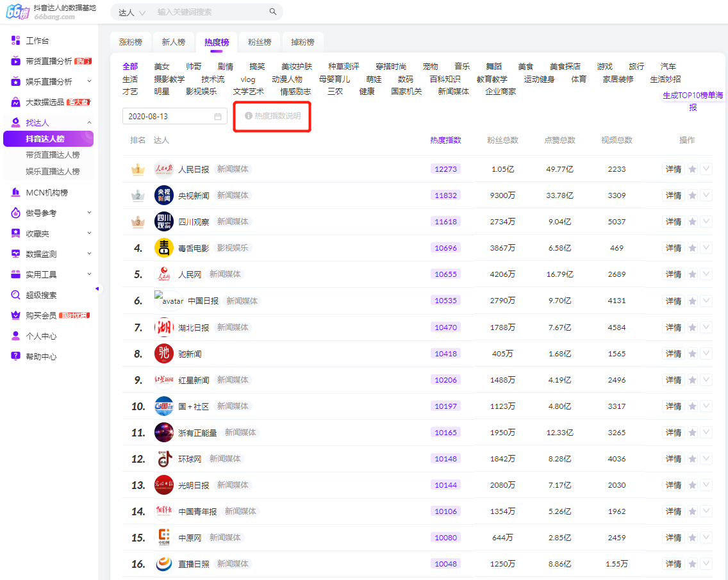Expand the 娱乐直播分析 sidebar menu

[89, 82]
